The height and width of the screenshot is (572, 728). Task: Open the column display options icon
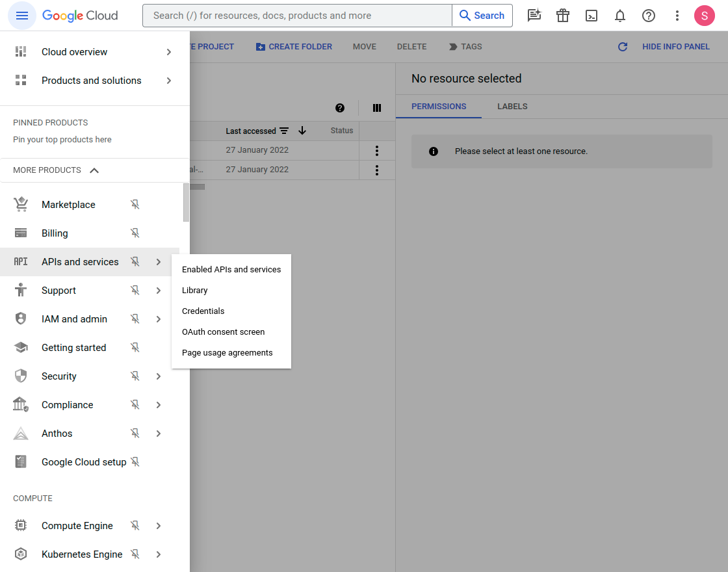coord(377,108)
